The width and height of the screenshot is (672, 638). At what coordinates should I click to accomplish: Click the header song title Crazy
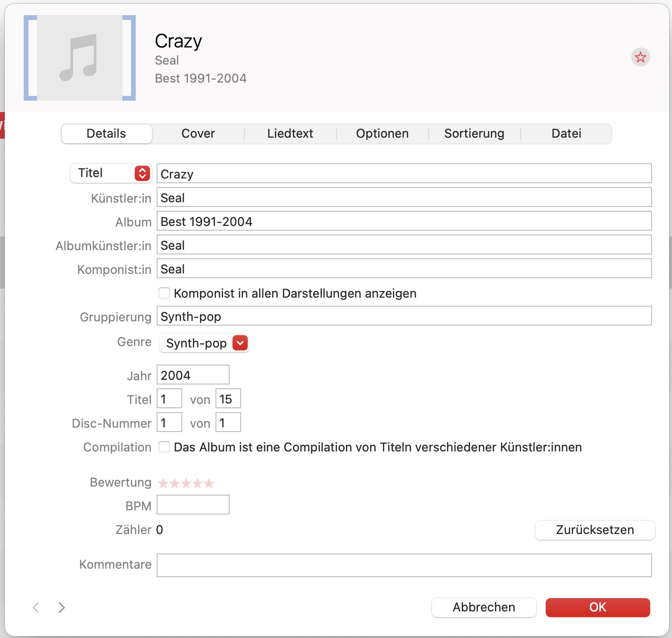(178, 41)
